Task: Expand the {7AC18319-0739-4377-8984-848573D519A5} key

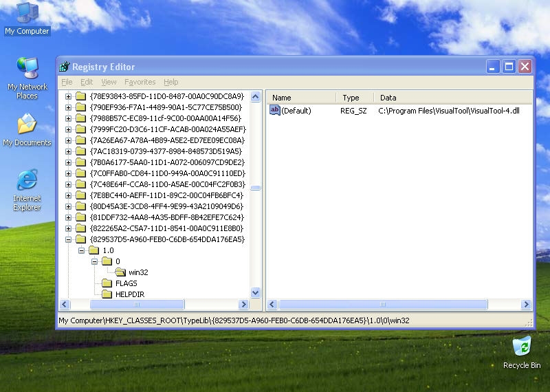Action: 68,151
